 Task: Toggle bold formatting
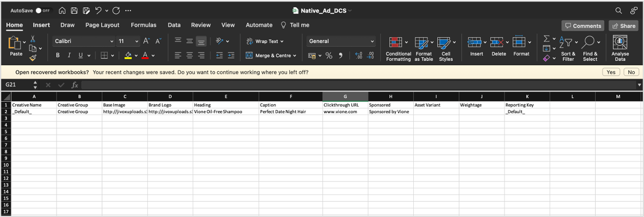pyautogui.click(x=58, y=56)
